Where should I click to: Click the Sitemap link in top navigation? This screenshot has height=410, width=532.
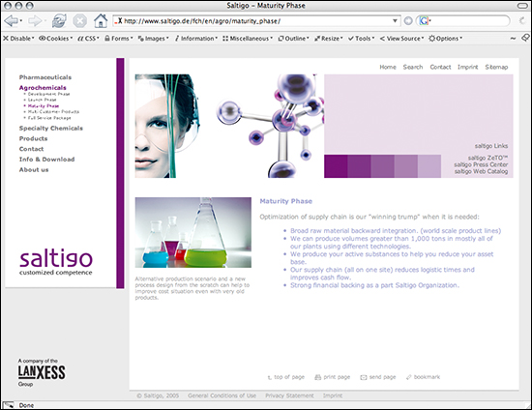click(496, 67)
